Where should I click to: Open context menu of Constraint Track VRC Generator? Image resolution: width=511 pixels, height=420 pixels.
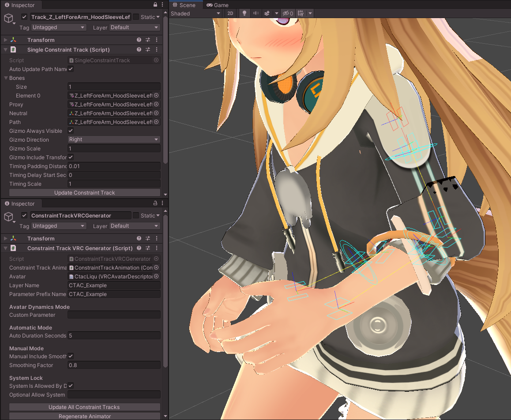click(157, 248)
